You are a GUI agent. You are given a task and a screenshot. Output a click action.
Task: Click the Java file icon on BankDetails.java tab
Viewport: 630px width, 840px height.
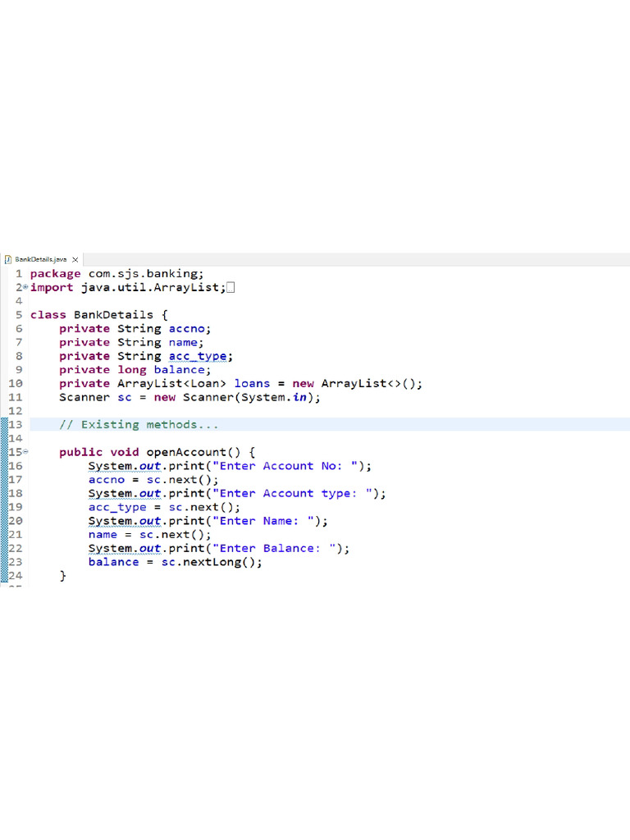point(8,259)
